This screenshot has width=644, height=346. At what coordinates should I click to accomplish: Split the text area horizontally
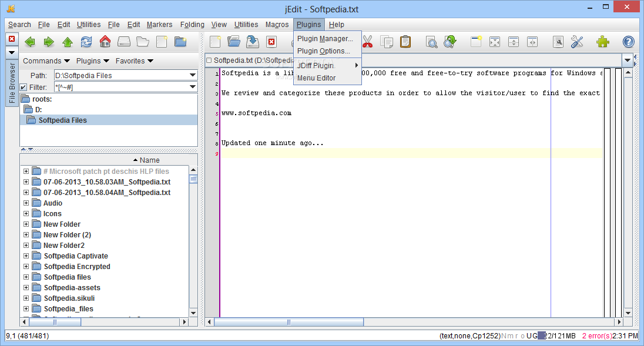514,42
